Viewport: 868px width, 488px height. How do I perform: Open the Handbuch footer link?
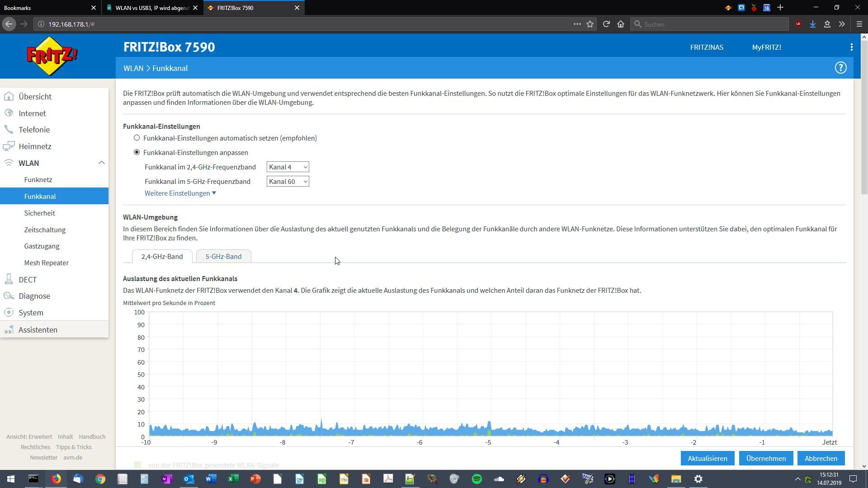coord(92,437)
